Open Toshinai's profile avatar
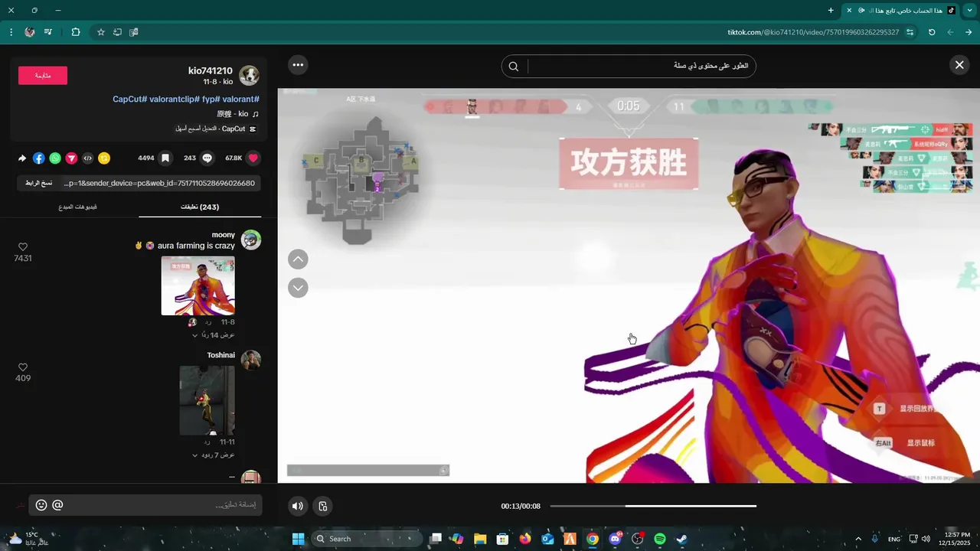 tap(251, 360)
